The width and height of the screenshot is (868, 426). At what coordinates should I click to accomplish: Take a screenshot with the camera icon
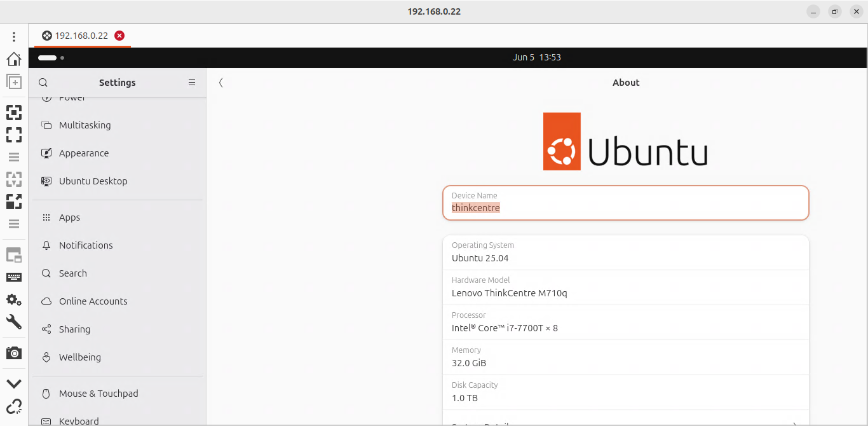(x=14, y=352)
